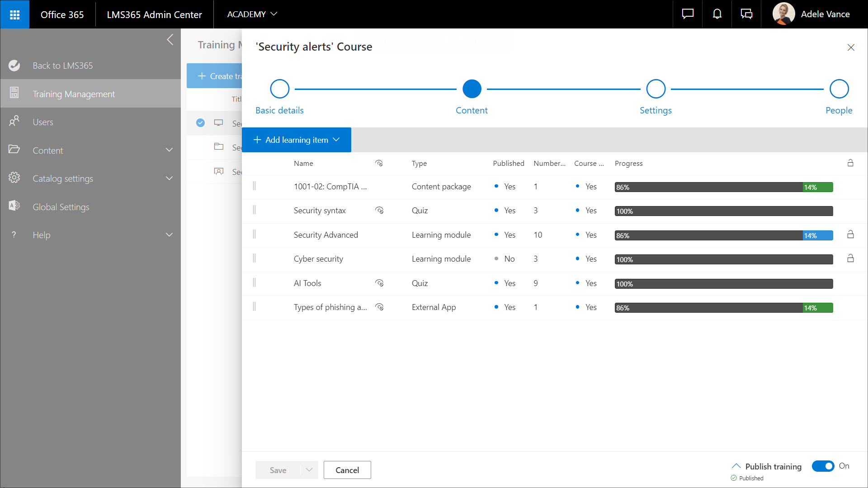This screenshot has width=868, height=488.
Task: Click the feedback chat bubble icon
Action: point(688,14)
